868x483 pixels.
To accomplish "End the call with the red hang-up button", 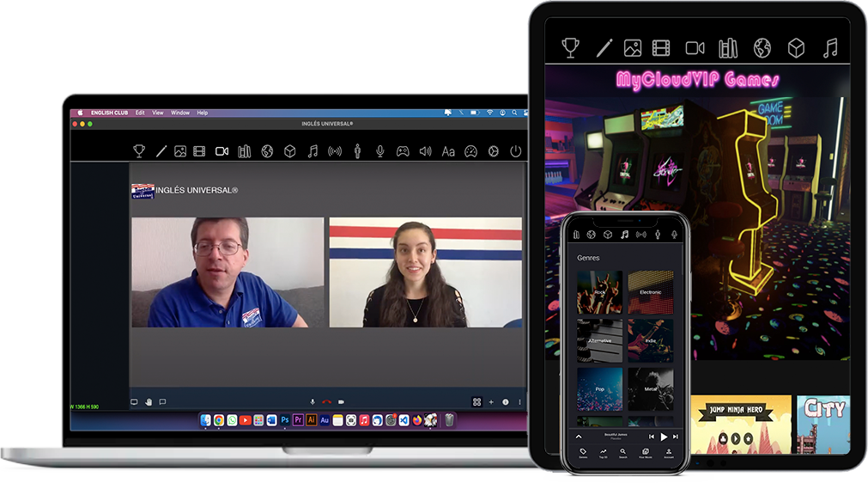I will point(326,401).
